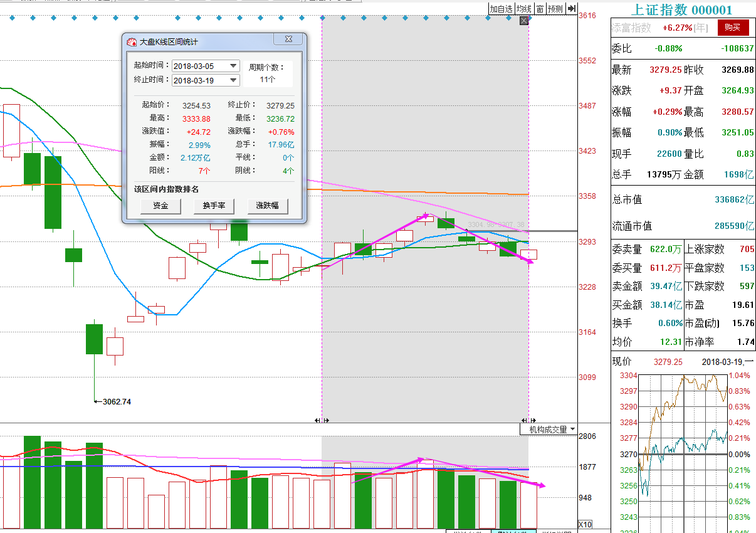Image resolution: width=756 pixels, height=533 pixels.
Task: Click 终止价 3279.25 in the dialog
Action: click(280, 106)
